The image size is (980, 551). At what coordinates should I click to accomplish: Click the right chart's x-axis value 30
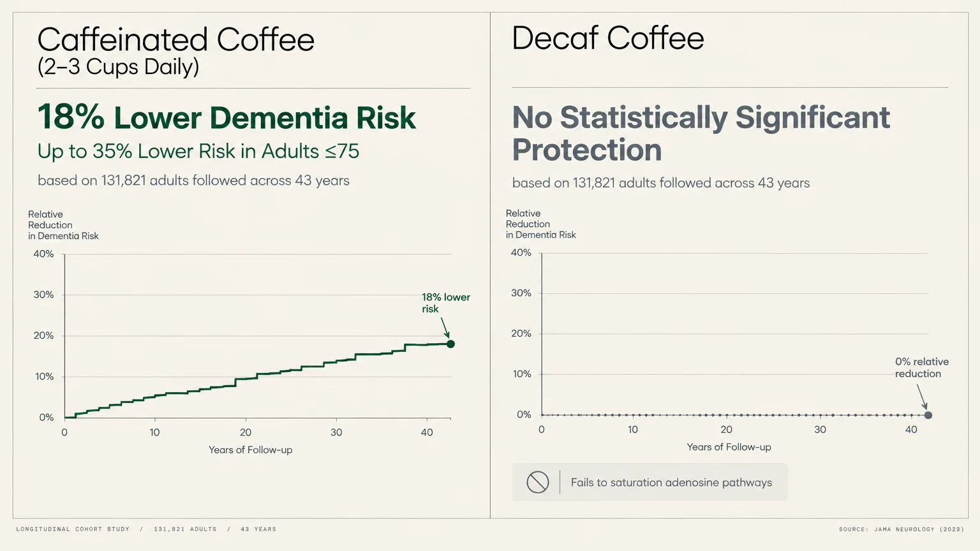click(x=820, y=430)
